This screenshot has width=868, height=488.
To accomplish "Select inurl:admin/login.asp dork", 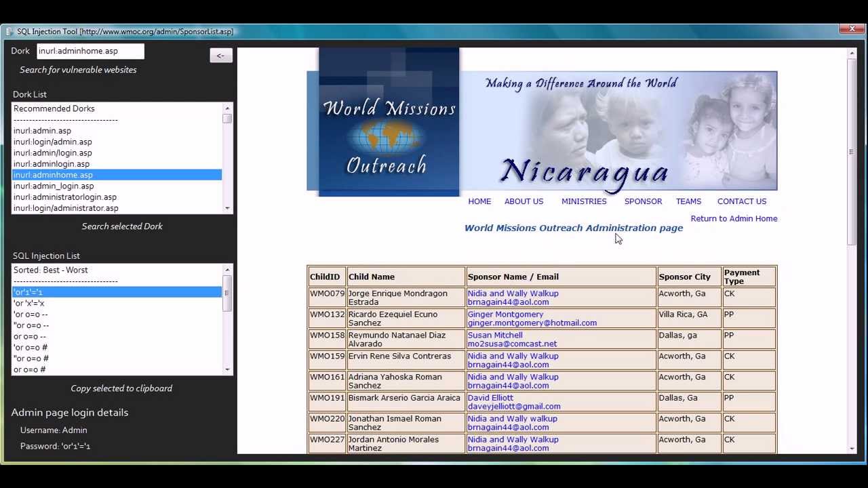I will coord(117,152).
